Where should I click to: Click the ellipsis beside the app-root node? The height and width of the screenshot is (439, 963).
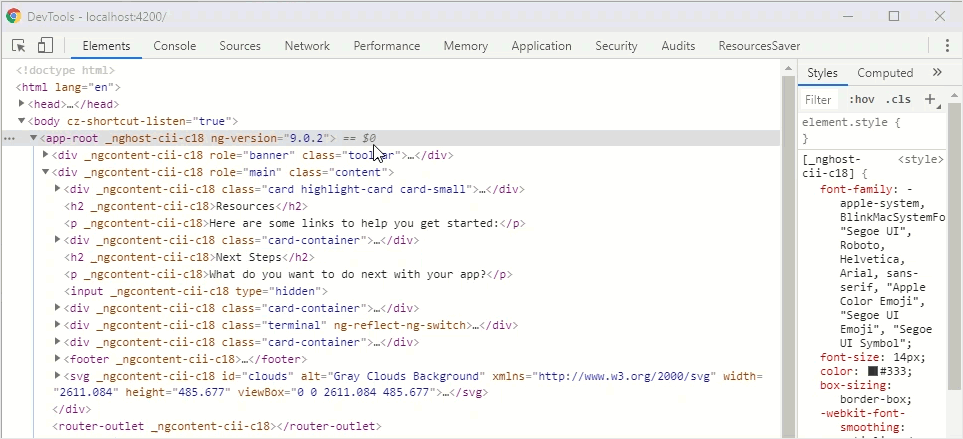(10, 138)
